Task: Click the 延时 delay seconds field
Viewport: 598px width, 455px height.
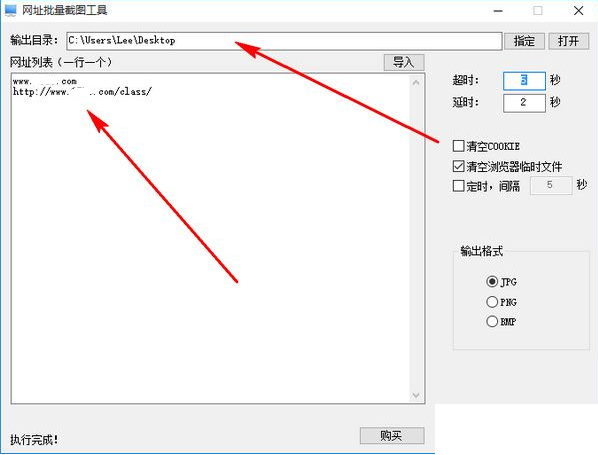Action: coord(524,103)
